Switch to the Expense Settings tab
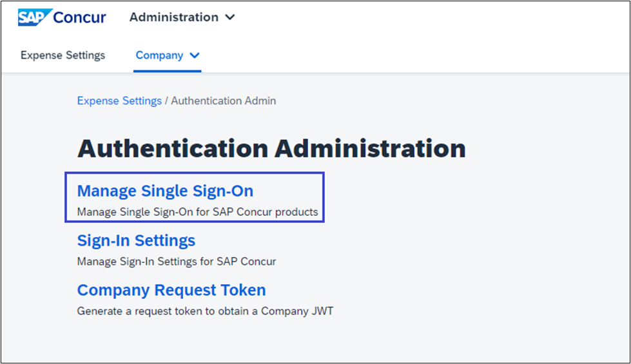The height and width of the screenshot is (364, 631). point(63,55)
